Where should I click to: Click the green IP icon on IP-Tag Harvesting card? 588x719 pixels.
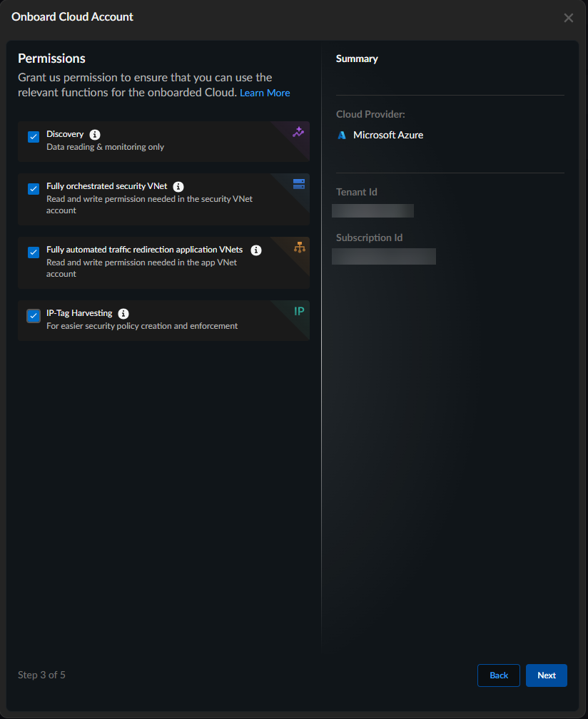pos(300,311)
